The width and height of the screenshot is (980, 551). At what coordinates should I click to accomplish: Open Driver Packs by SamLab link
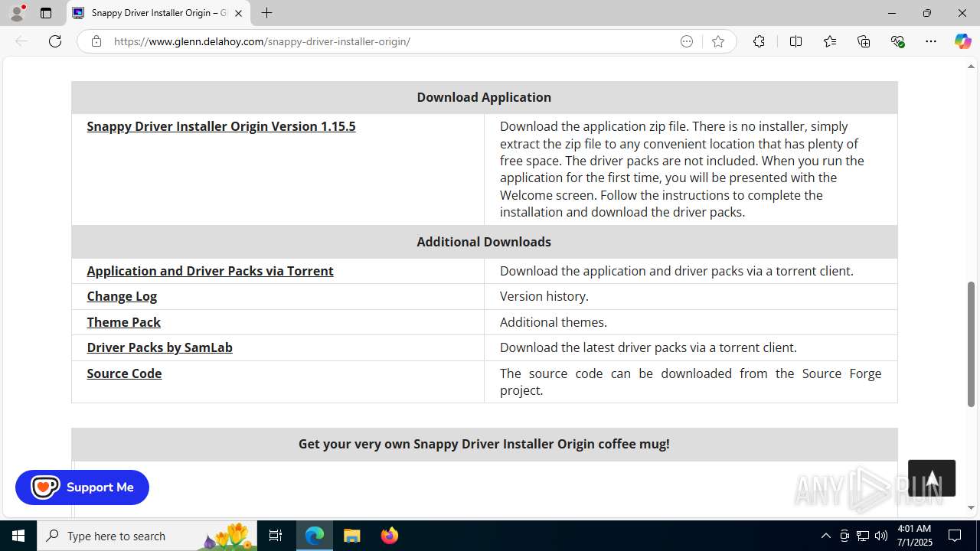point(159,347)
